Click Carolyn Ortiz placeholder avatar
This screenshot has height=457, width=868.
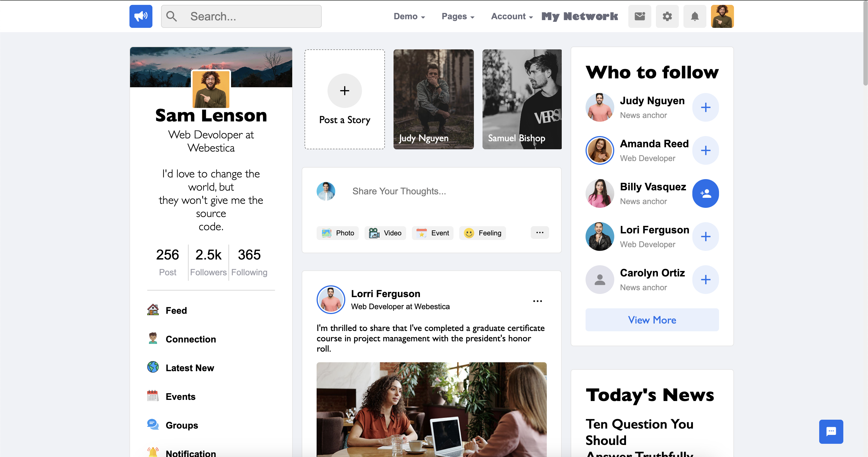tap(600, 279)
